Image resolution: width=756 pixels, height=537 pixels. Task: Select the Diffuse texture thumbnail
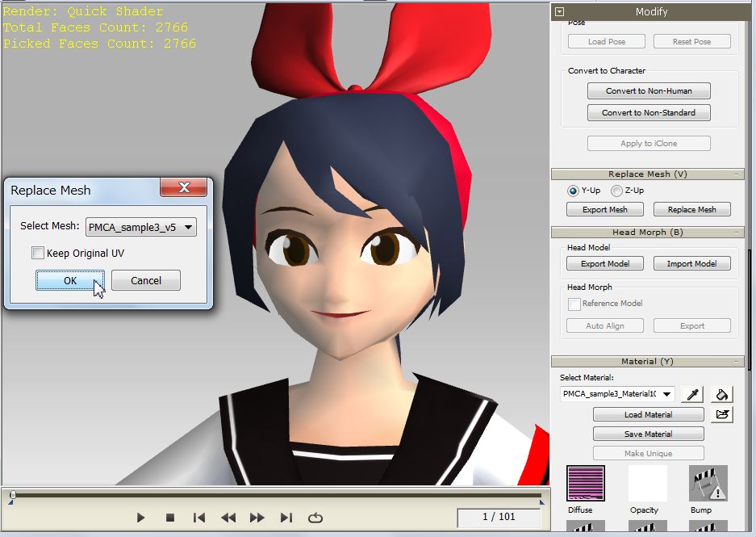pos(586,484)
